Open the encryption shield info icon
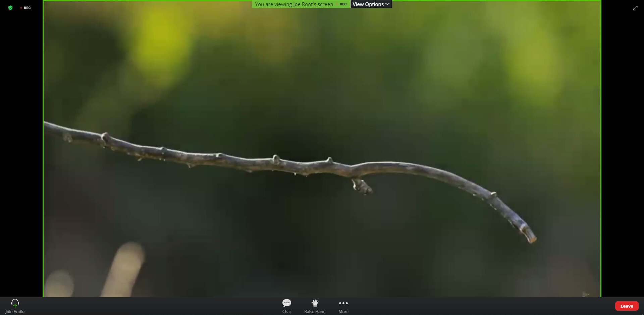This screenshot has width=644, height=315. click(10, 8)
